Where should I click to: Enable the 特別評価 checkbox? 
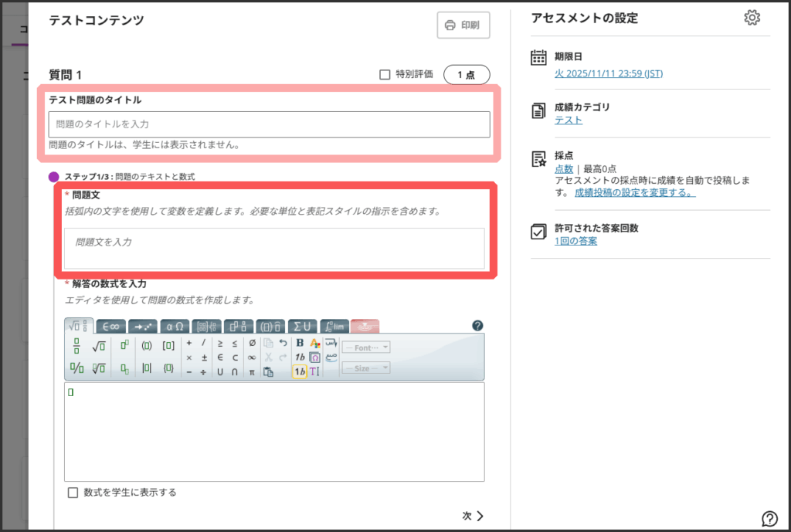click(x=385, y=75)
